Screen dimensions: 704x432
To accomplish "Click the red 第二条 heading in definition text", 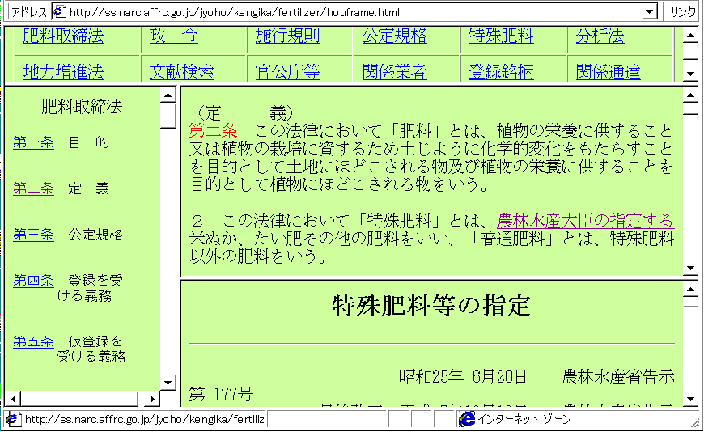I will [x=213, y=131].
